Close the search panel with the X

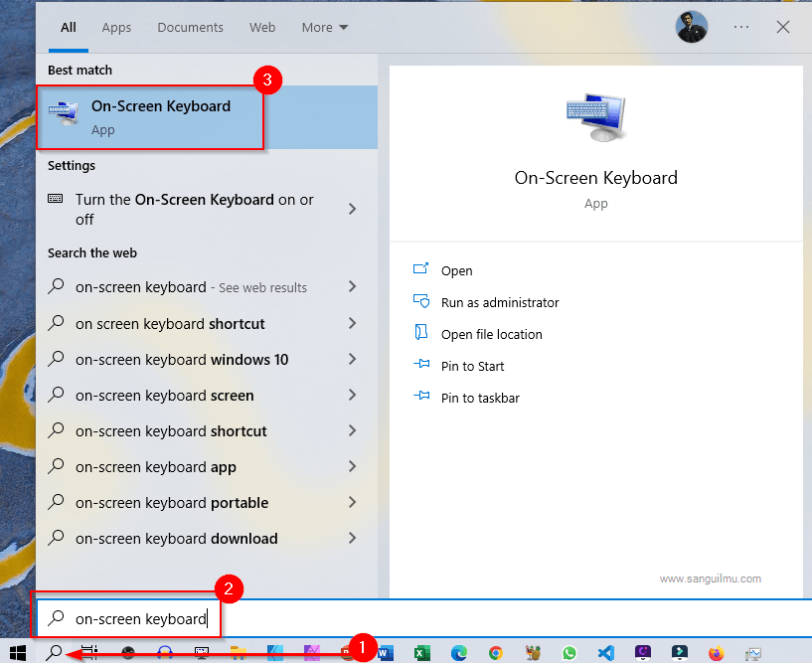(x=782, y=27)
